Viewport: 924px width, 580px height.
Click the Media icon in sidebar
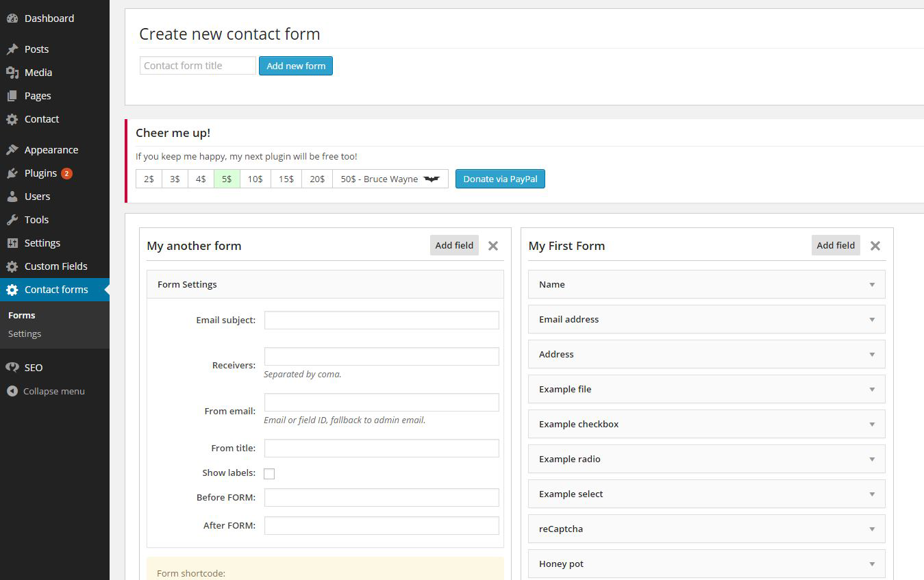12,73
